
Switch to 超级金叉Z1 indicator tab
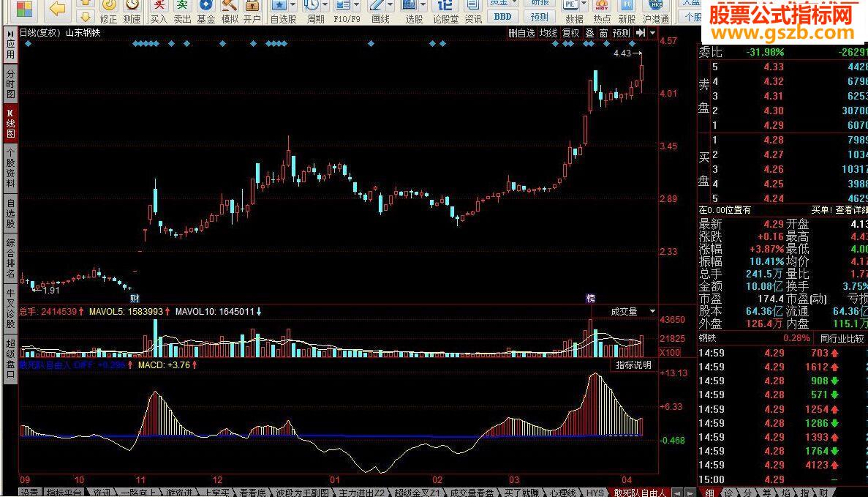pos(417,492)
